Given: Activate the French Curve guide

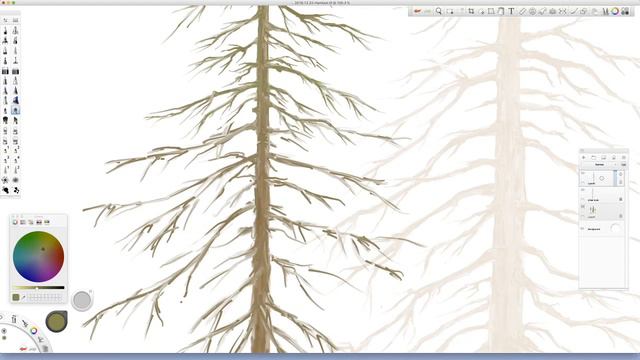Looking at the screenshot, I should pyautogui.click(x=542, y=11).
